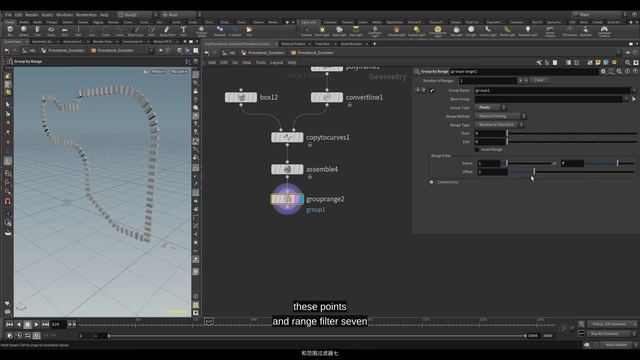
Task: Open the Merge Method dropdown
Action: click(x=500, y=116)
